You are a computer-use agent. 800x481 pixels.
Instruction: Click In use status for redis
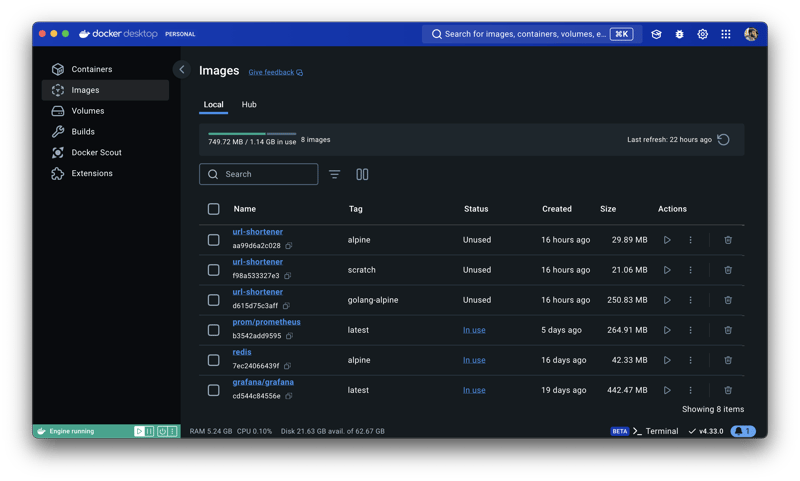[x=474, y=360]
